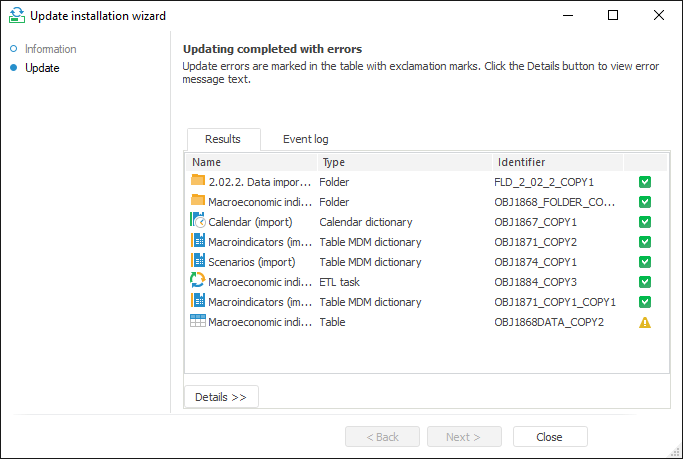Image resolution: width=683 pixels, height=459 pixels.
Task: Click the yellow warning icon for OBJ1868DATA_COPY2
Action: (x=645, y=322)
